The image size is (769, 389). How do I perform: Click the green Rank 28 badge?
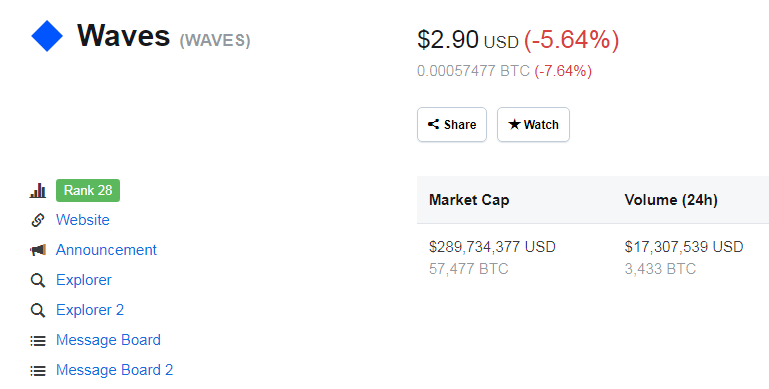click(x=88, y=190)
